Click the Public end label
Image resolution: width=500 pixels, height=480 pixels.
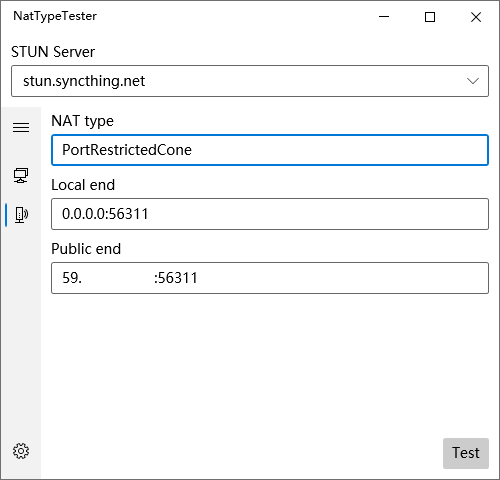(x=86, y=249)
